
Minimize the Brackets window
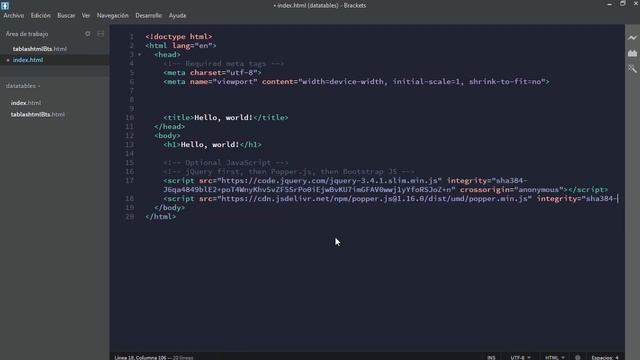(x=609, y=4)
